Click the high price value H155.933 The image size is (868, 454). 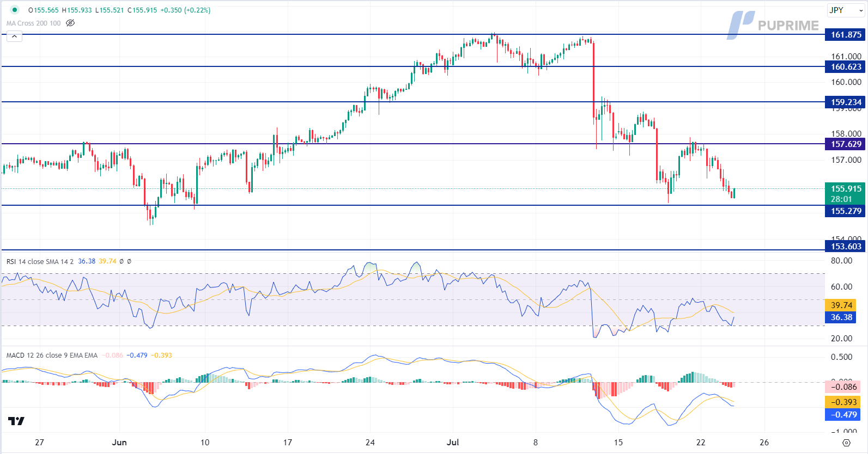click(77, 10)
